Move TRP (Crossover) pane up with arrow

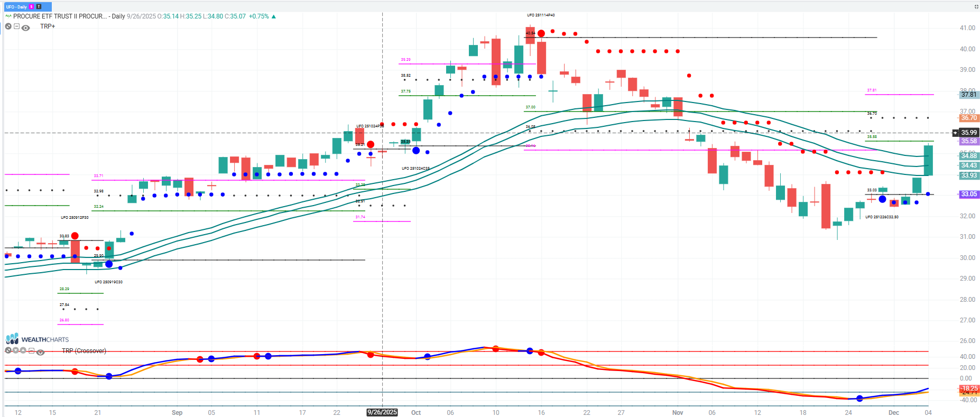[x=23, y=350]
